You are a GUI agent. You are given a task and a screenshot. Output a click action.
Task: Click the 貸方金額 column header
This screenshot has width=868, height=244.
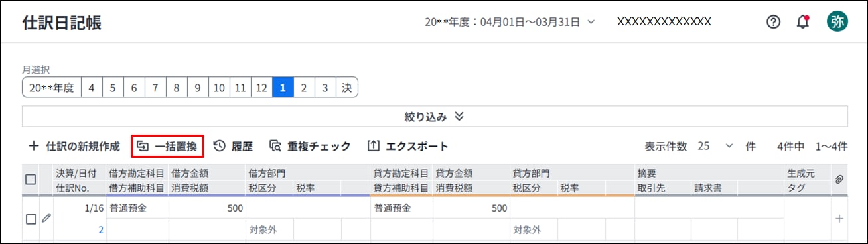pyautogui.click(x=454, y=174)
